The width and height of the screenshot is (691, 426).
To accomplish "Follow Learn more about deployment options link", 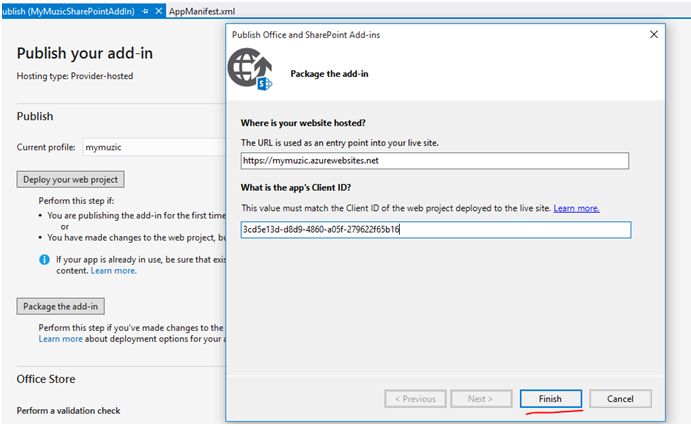I will [x=60, y=339].
